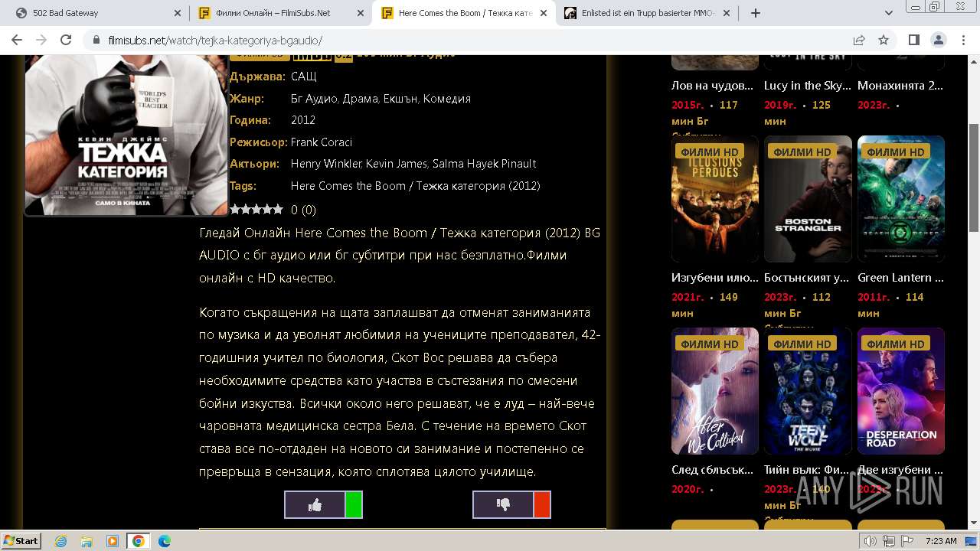Share this page icon in address bar
This screenshot has width=980, height=551.
pyautogui.click(x=859, y=40)
